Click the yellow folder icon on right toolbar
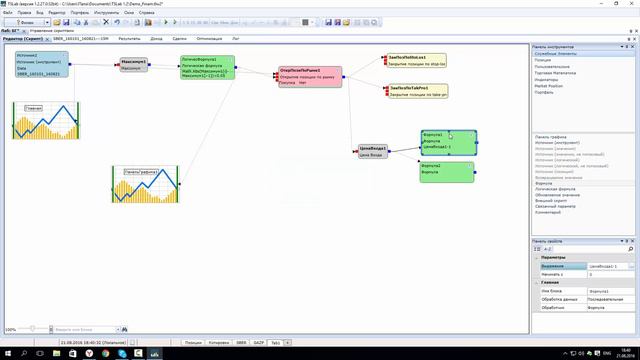640x360 pixels. pos(347,22)
